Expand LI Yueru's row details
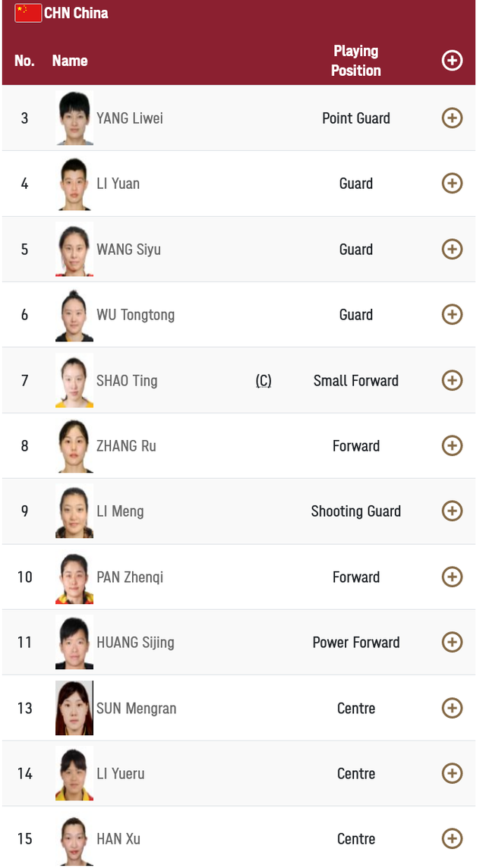486x868 pixels. tap(452, 773)
